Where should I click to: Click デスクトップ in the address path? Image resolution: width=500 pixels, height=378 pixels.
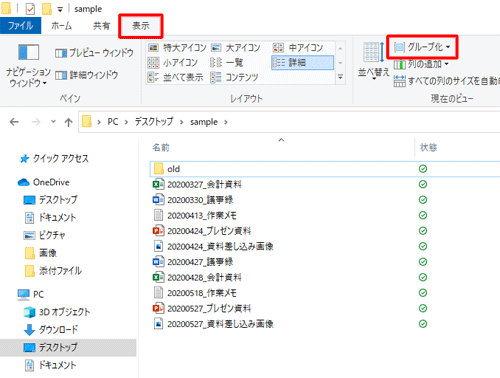coord(154,122)
